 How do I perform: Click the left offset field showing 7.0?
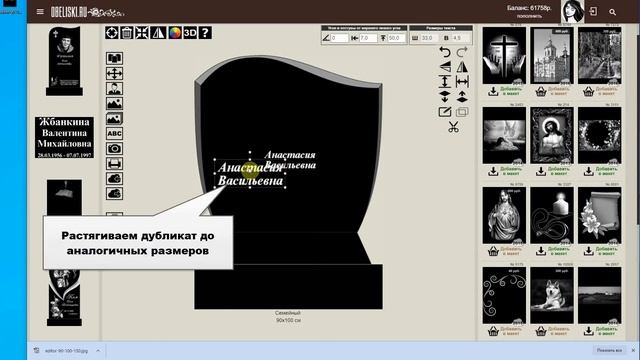(x=368, y=38)
